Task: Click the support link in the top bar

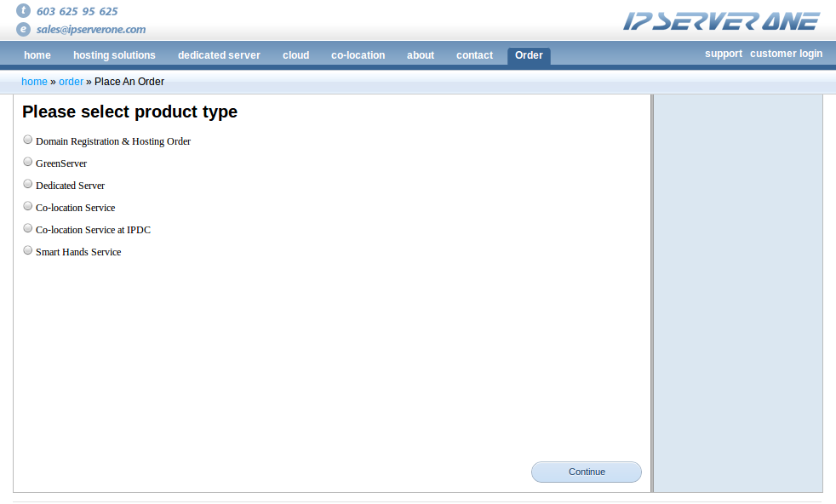Action: [x=724, y=54]
